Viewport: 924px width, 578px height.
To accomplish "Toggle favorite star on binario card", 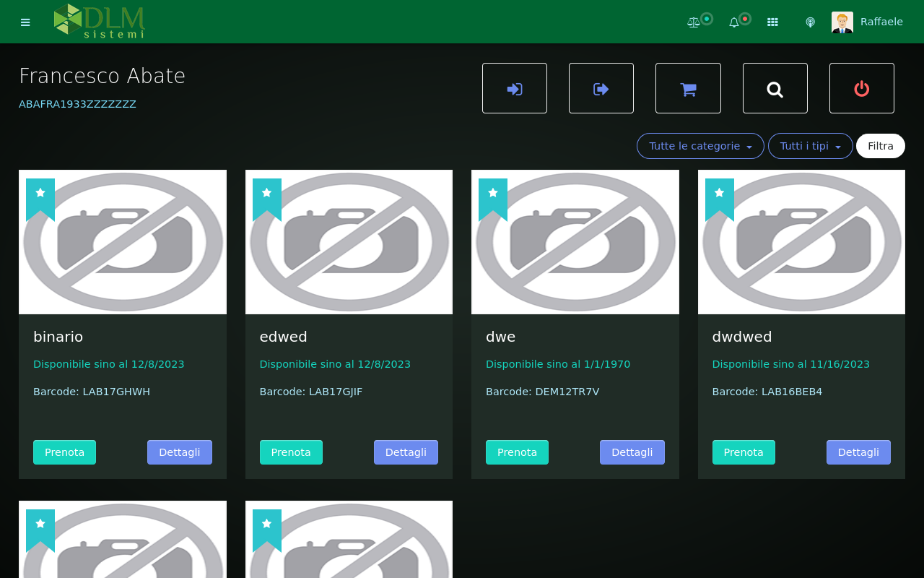I will (40, 193).
